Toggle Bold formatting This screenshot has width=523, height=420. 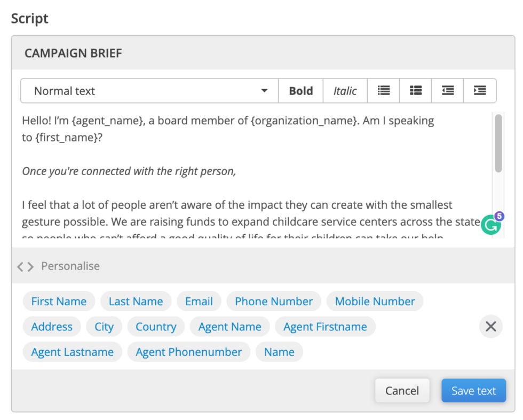(300, 91)
